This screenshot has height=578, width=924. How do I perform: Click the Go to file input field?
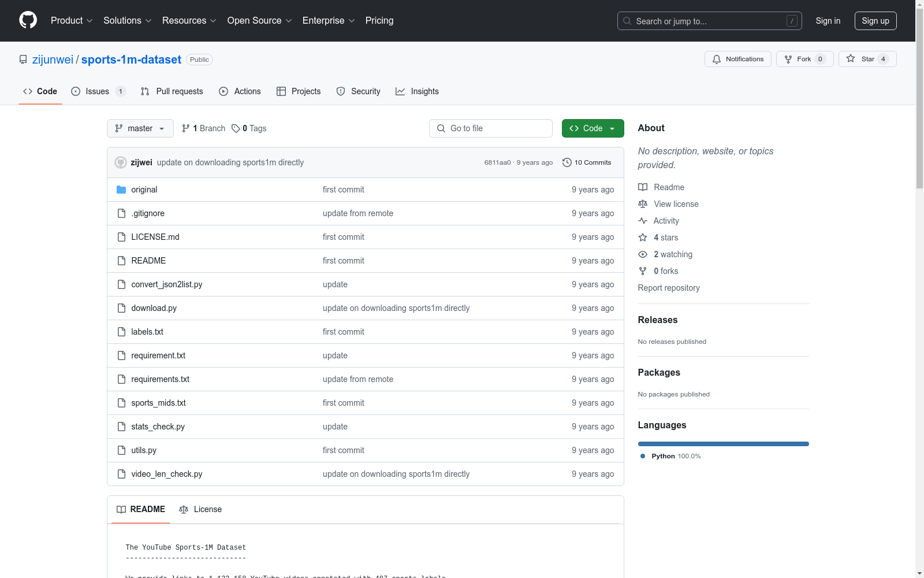491,128
